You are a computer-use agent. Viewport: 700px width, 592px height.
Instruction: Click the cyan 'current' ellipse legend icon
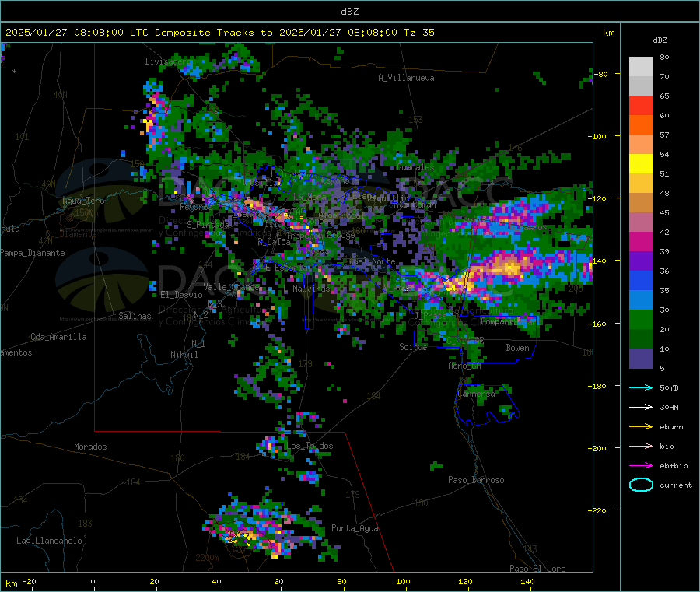[641, 485]
